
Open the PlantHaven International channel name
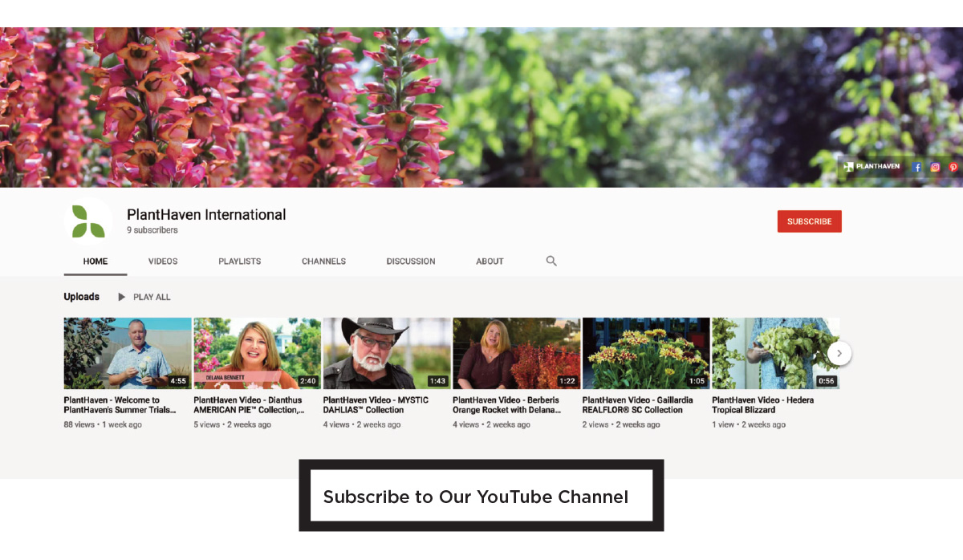click(206, 214)
